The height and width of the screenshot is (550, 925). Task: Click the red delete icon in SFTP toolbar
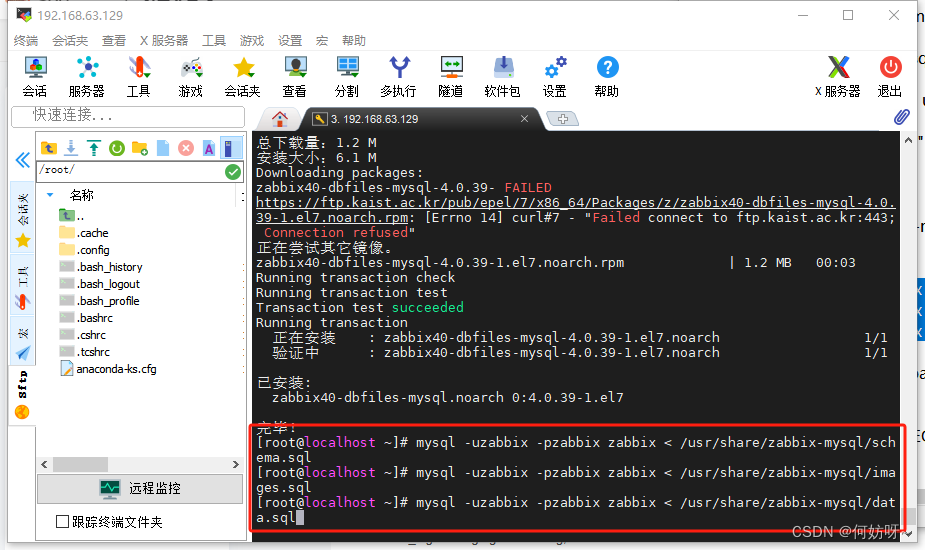pos(186,148)
